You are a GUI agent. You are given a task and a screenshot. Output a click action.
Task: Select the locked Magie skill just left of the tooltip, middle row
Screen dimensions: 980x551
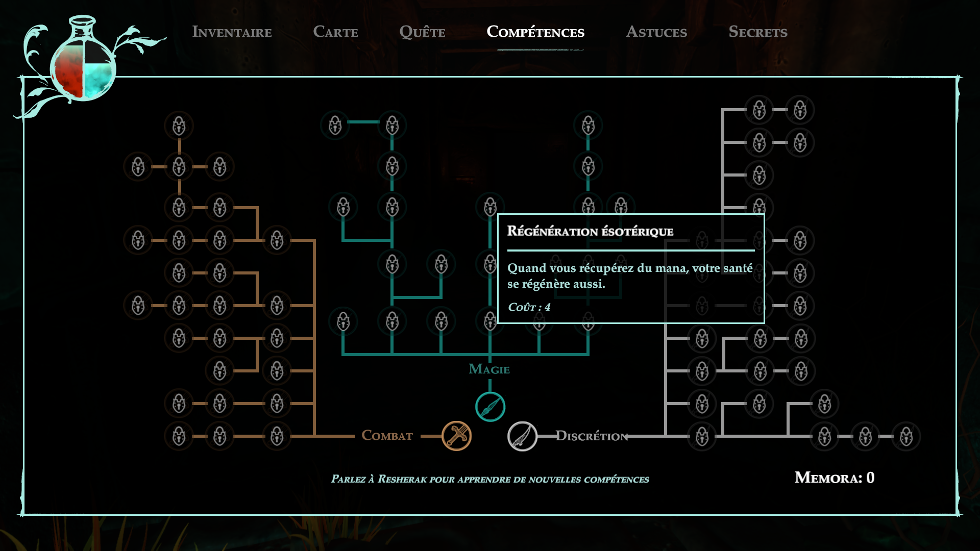[x=489, y=264]
